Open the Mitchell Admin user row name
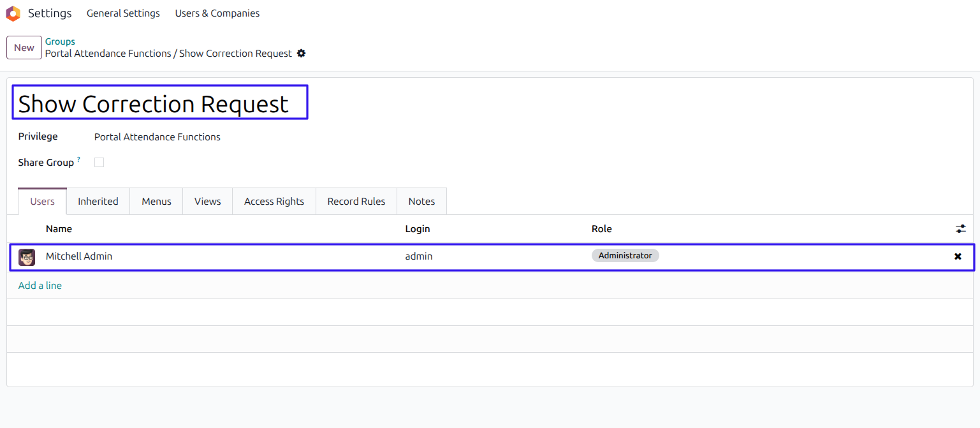The width and height of the screenshot is (980, 428). (79, 256)
